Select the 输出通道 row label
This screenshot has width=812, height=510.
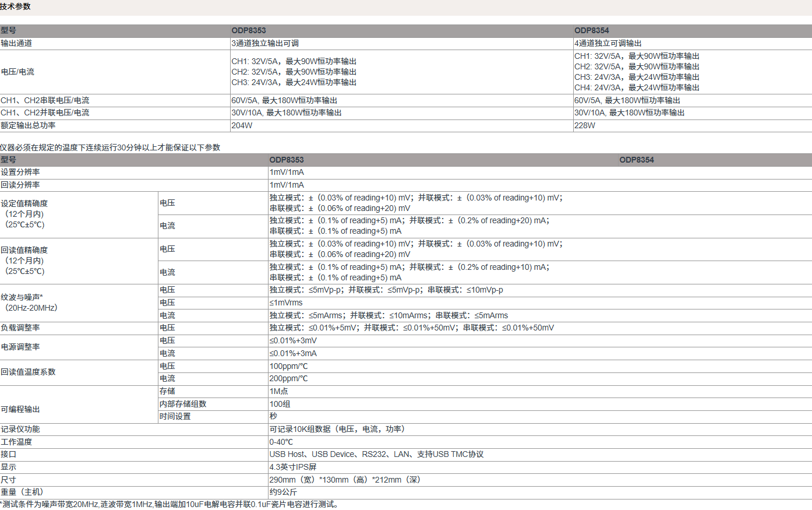click(16, 43)
